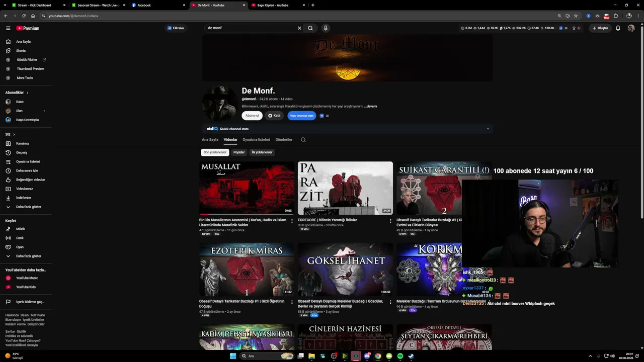Open Spotify from the taskbar
This screenshot has height=362, width=644.
tap(400, 356)
